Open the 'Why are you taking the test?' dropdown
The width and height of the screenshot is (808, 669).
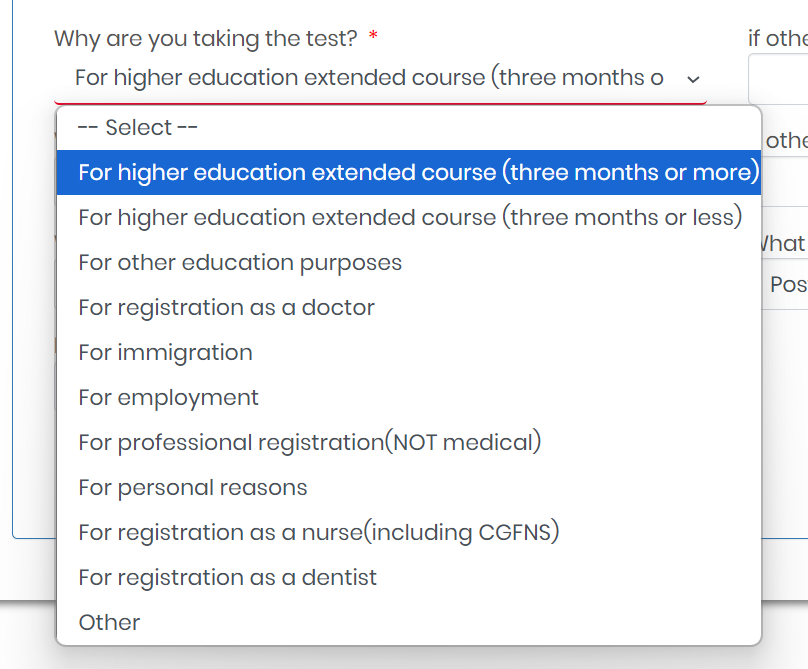(x=380, y=77)
